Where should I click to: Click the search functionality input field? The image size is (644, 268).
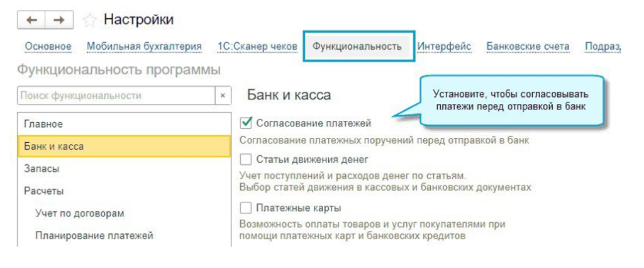click(116, 96)
